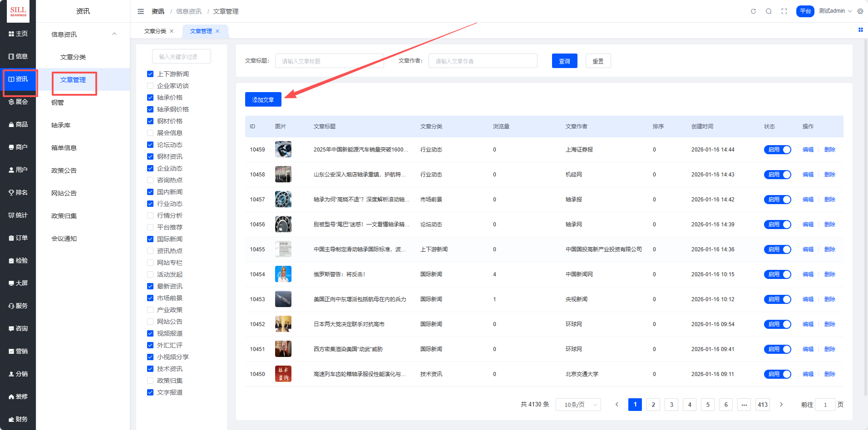The height and width of the screenshot is (430, 868).
Task: Switch to the 文章管理 tab
Action: point(201,31)
